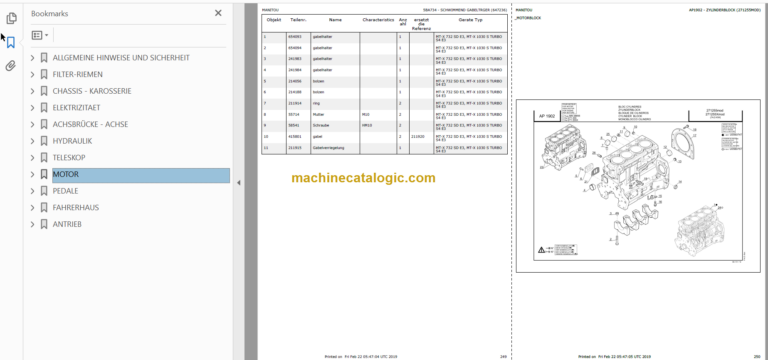Collapse the navigation pane with the arrow handle

click(x=239, y=183)
